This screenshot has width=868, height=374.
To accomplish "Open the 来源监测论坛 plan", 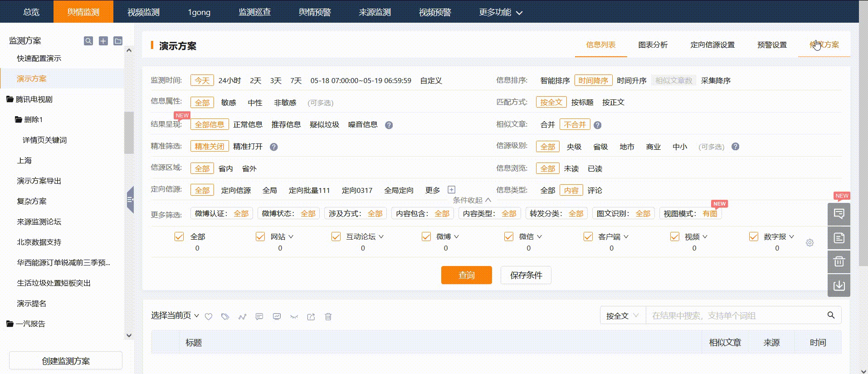I will click(39, 222).
